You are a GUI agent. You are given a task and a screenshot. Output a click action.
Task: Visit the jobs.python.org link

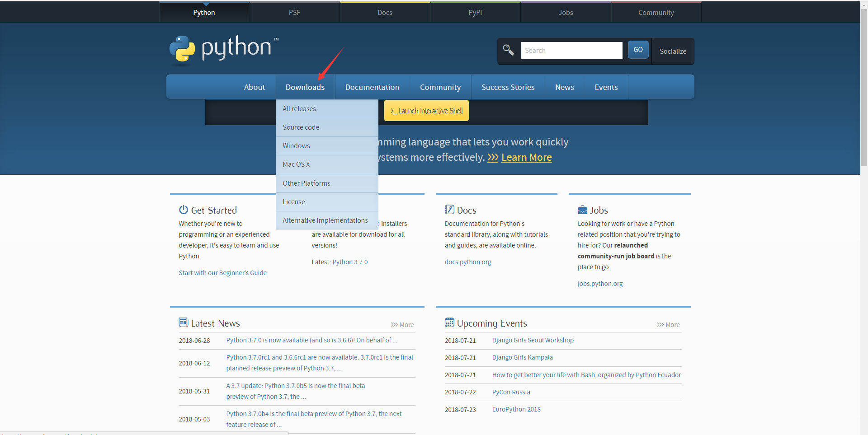click(600, 284)
